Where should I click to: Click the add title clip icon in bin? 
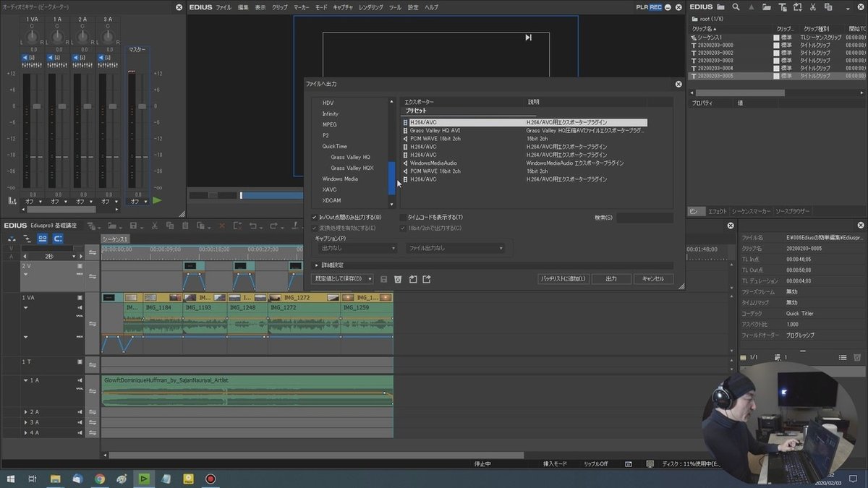tap(782, 7)
